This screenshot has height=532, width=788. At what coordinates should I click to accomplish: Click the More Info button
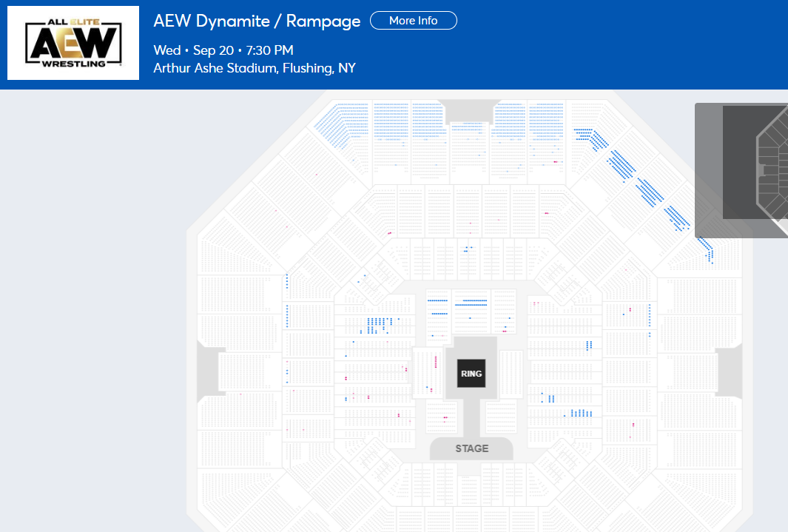point(413,21)
